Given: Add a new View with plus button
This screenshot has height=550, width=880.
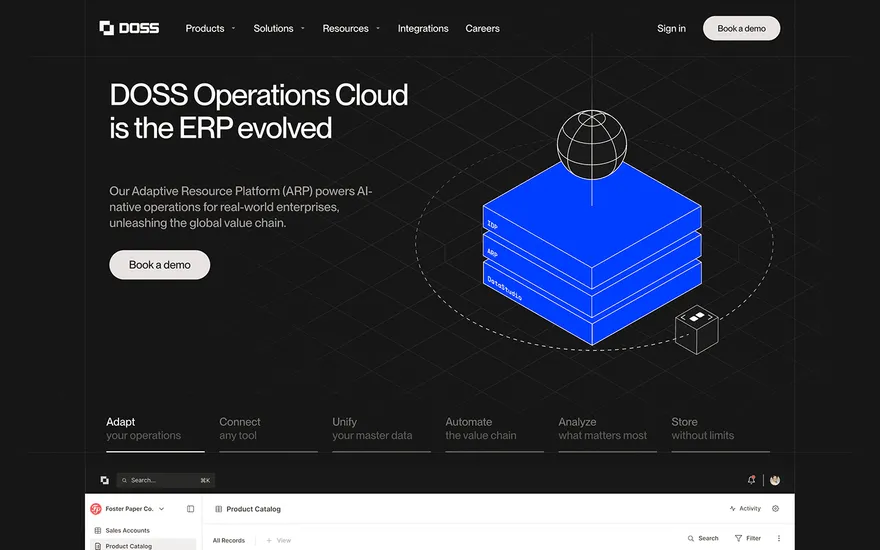Looking at the screenshot, I should click(x=278, y=540).
